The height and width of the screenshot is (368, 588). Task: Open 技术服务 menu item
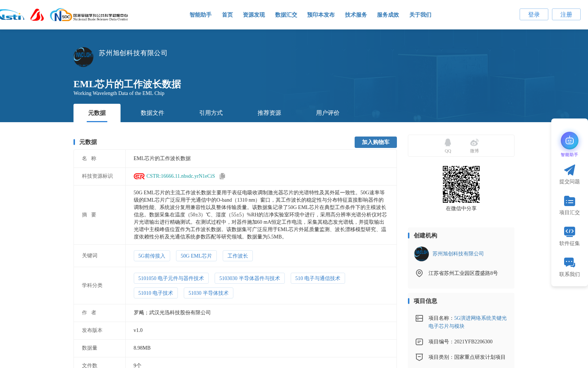click(356, 15)
